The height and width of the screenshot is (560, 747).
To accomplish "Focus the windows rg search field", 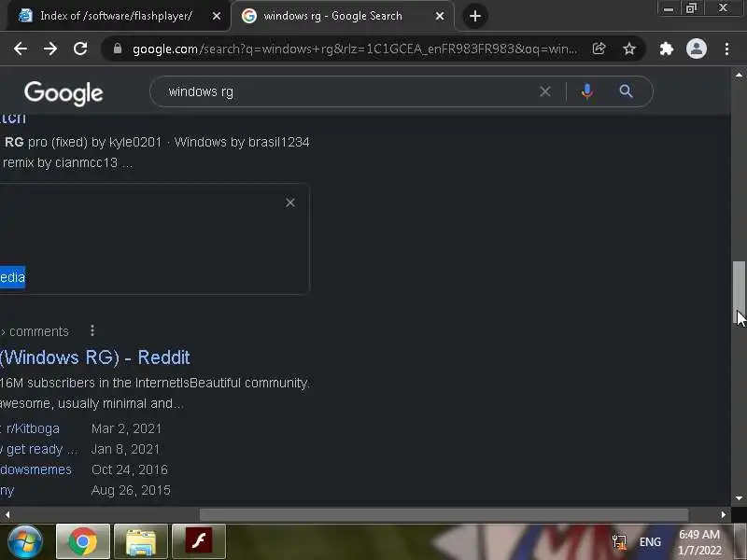I will pyautogui.click(x=347, y=91).
